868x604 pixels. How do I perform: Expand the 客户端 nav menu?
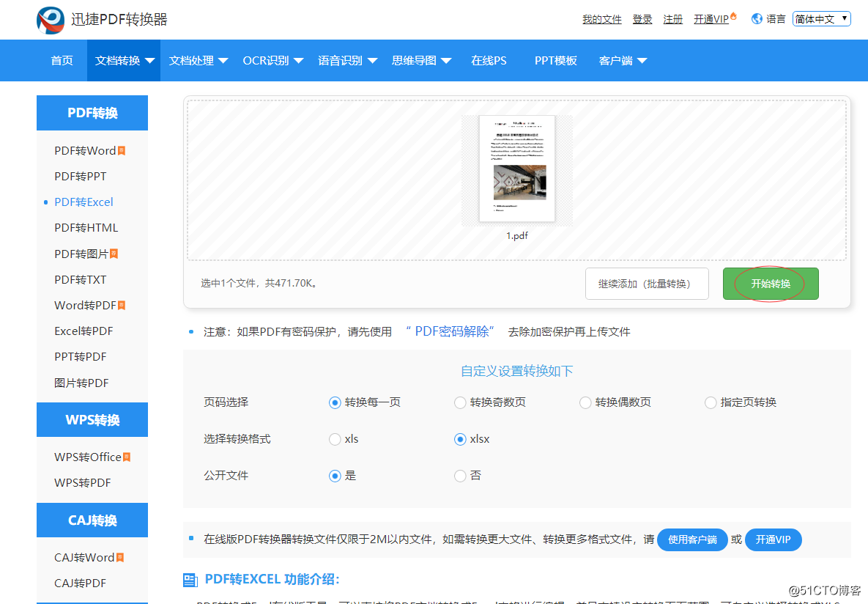tap(623, 60)
